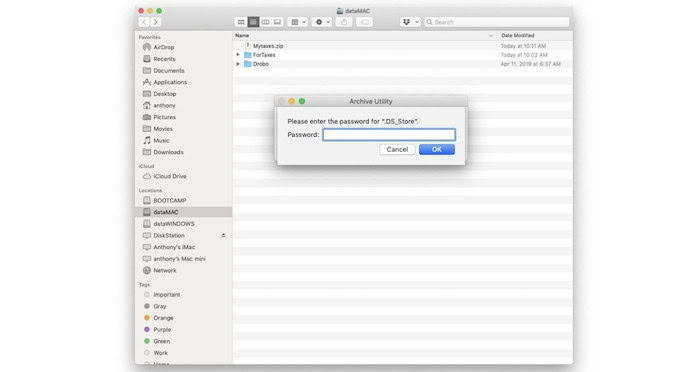
Task: Open the Dropbox toolbar dropdown
Action: point(410,22)
